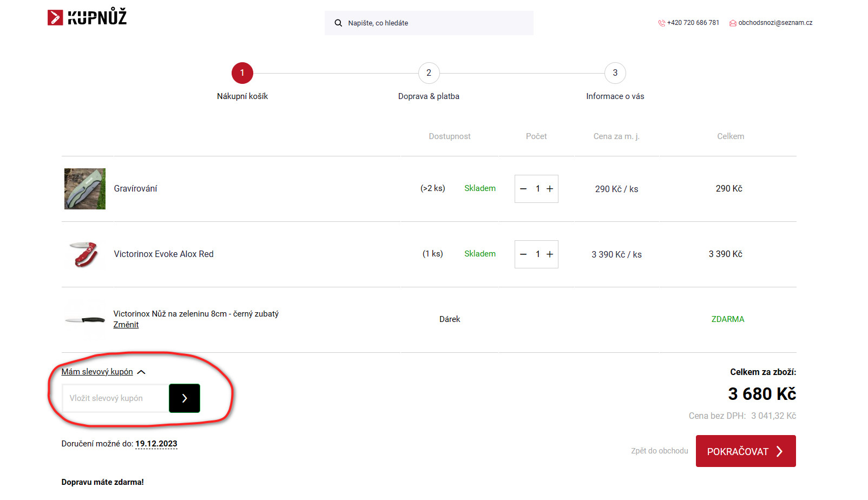Increase quantity of Victorinox Evoke Alox Red
This screenshot has height=500, width=868.
550,254
